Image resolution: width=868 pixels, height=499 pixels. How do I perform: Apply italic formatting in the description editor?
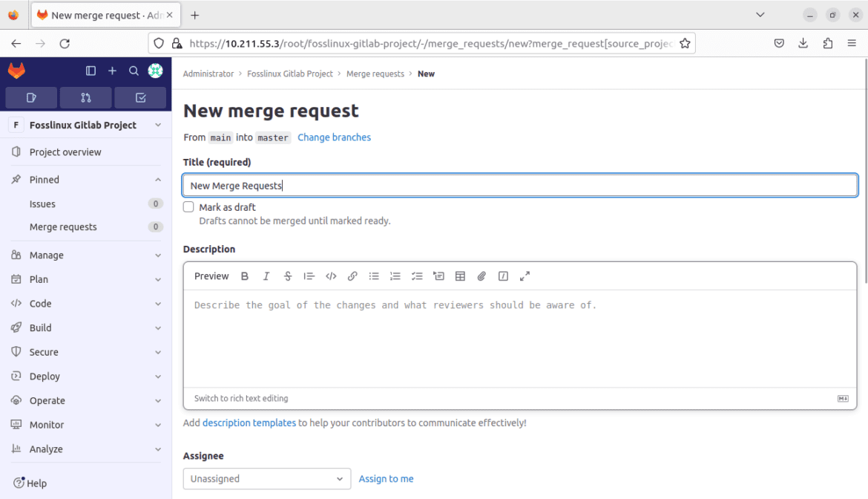(x=266, y=275)
